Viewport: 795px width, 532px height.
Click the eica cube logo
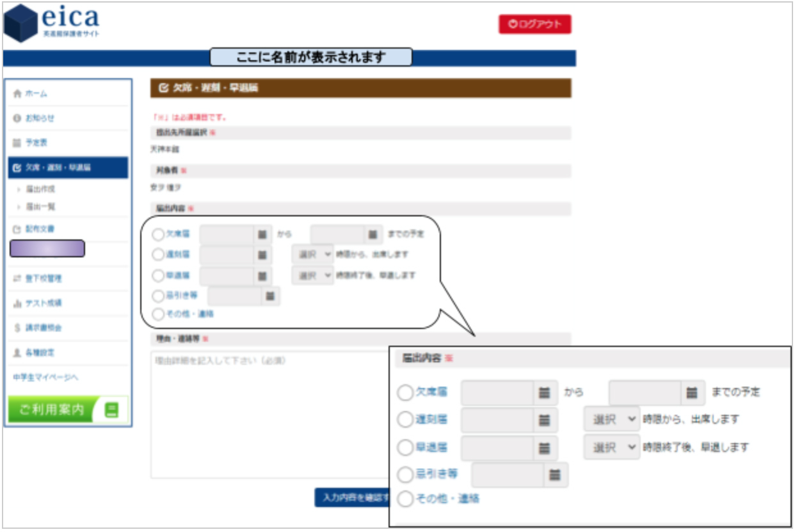(20, 23)
